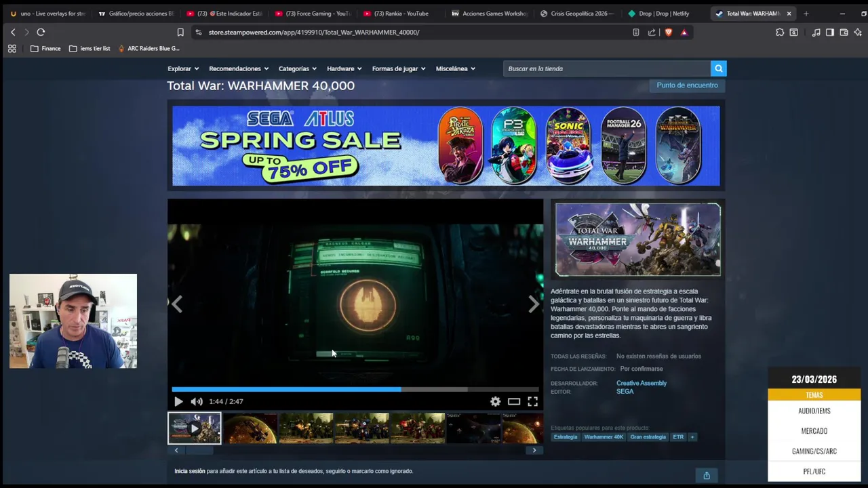868x488 pixels.
Task: Open the bookmarks apps grid icon
Action: pos(12,48)
